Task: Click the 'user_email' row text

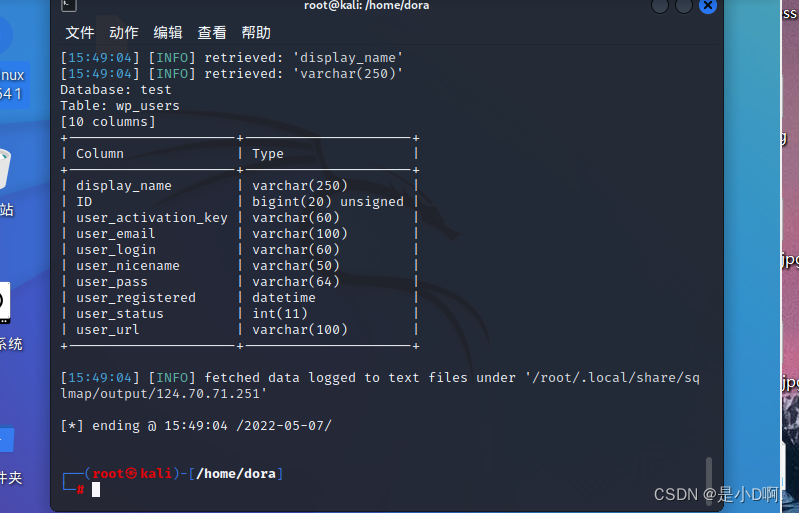Action: coord(116,234)
